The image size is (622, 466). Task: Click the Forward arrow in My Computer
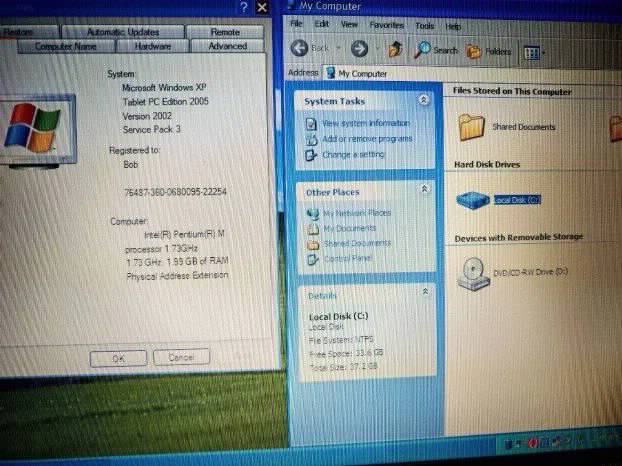(359, 49)
